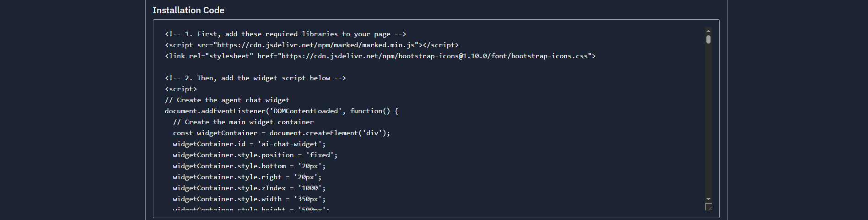Click the style.position 'fixed' line
This screenshot has width=868, height=220.
[255, 155]
